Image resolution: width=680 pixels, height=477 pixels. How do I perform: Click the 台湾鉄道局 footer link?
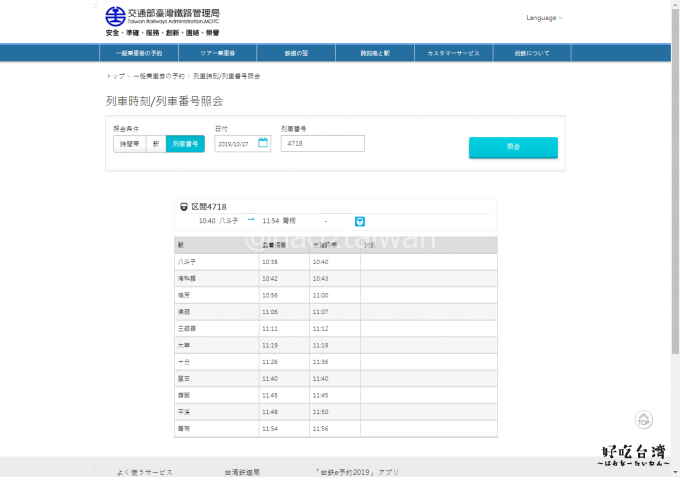point(243,471)
